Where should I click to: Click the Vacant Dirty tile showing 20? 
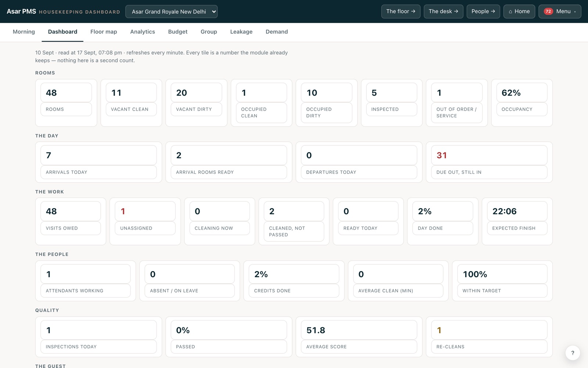point(196,103)
